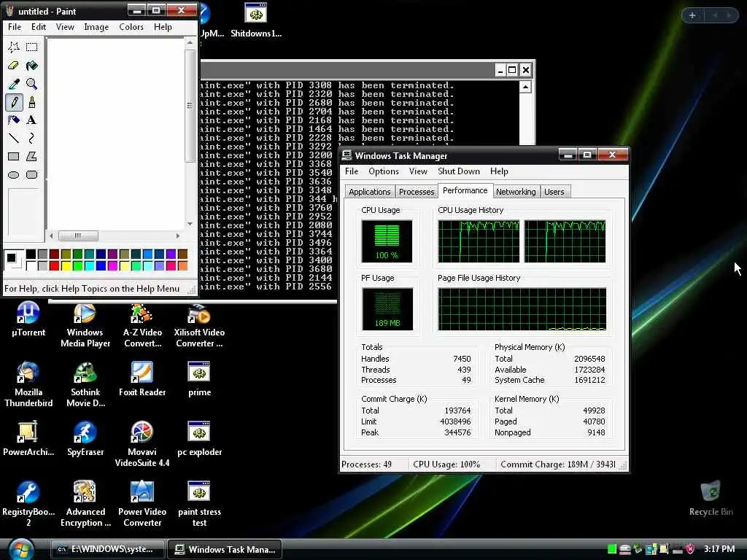Open the Image menu in Paint

96,27
